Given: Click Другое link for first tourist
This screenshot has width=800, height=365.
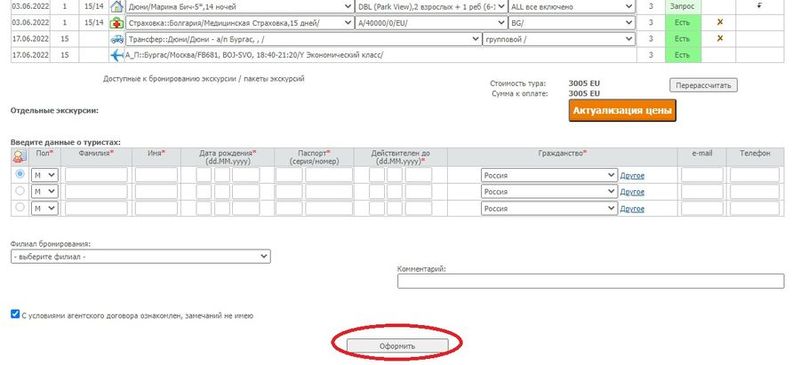Looking at the screenshot, I should pyautogui.click(x=632, y=176).
